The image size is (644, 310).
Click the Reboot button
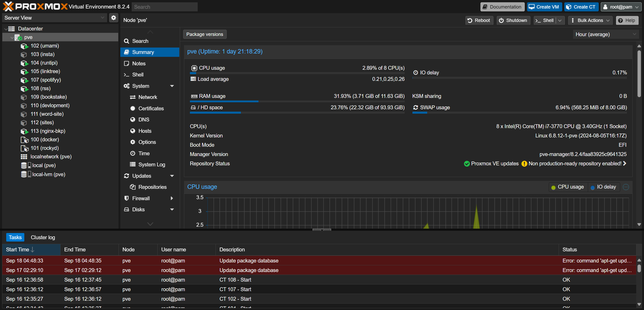tap(479, 20)
